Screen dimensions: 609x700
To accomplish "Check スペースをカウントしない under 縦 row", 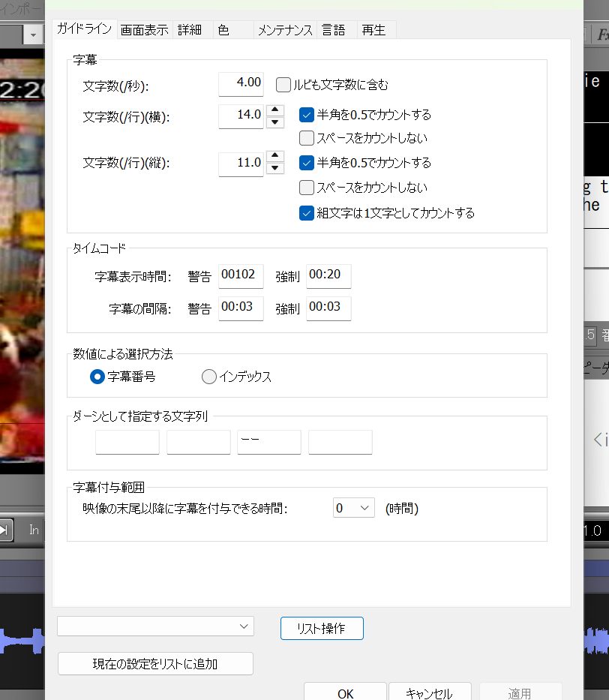I will click(306, 187).
